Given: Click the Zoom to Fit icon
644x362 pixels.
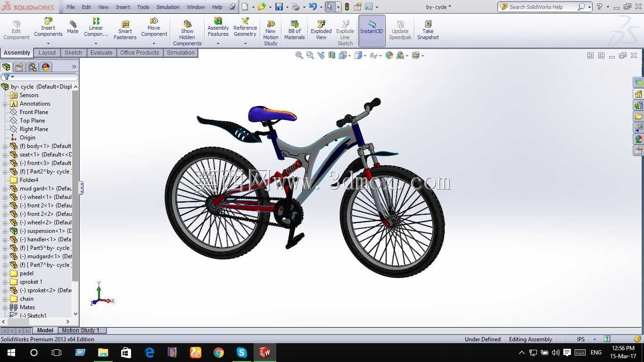Looking at the screenshot, I should pos(299,55).
